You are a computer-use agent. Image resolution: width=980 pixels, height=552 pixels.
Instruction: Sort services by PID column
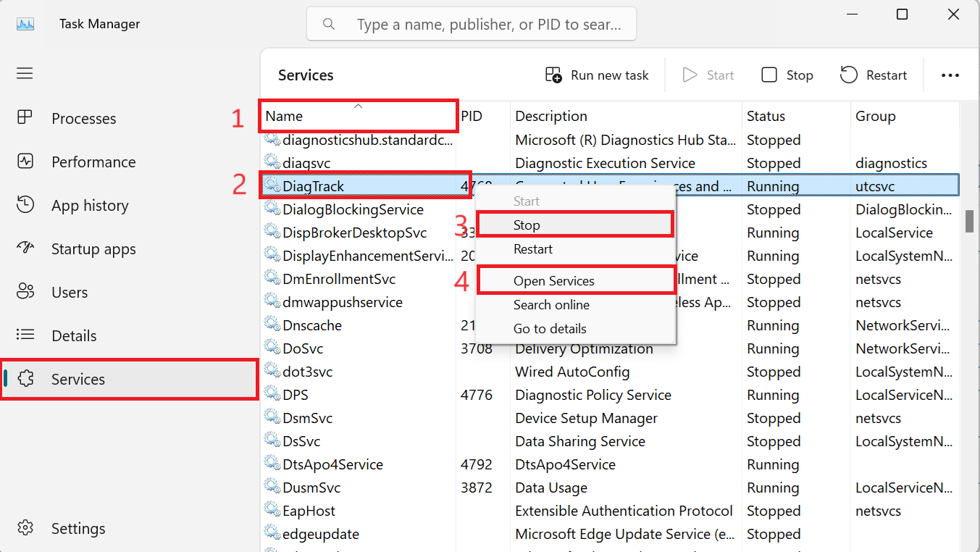pyautogui.click(x=483, y=116)
